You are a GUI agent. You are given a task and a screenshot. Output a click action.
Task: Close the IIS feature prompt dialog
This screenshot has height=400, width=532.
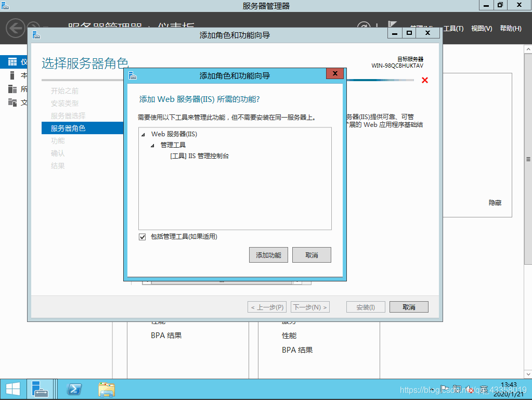pyautogui.click(x=335, y=74)
